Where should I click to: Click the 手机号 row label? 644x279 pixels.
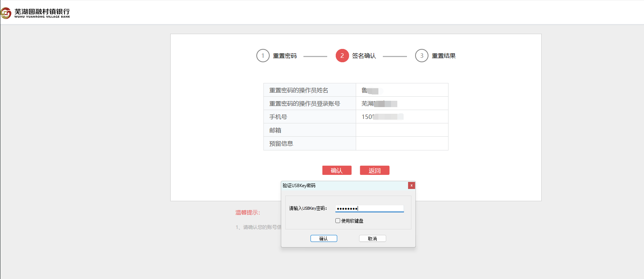click(278, 117)
